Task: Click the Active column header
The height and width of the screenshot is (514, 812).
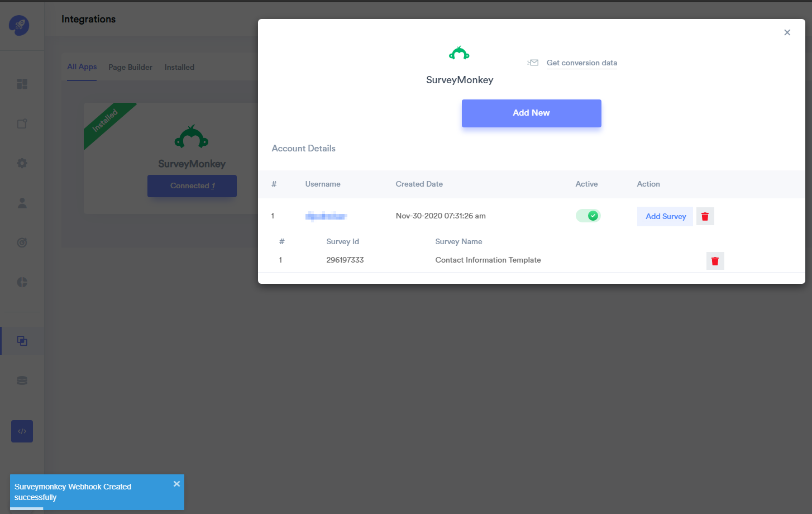Action: pyautogui.click(x=586, y=184)
